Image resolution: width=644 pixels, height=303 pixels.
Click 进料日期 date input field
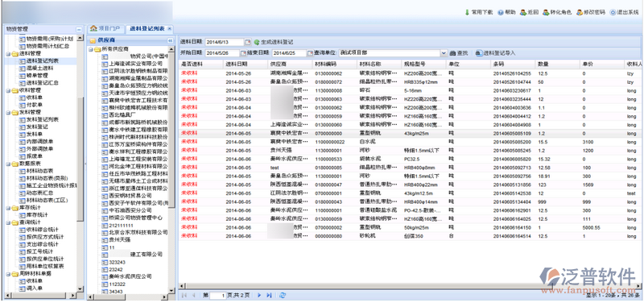coord(224,42)
